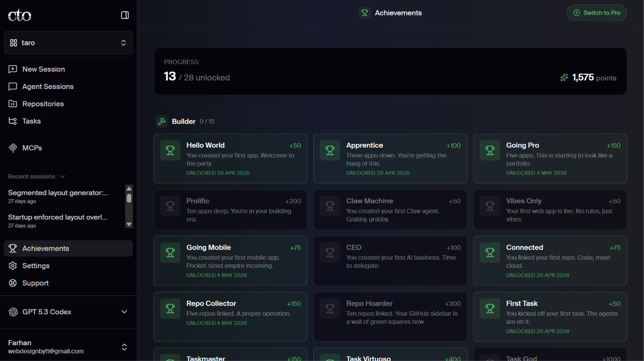Click the Going Pro trophy icon
Image resolution: width=644 pixels, height=361 pixels.
tap(490, 150)
